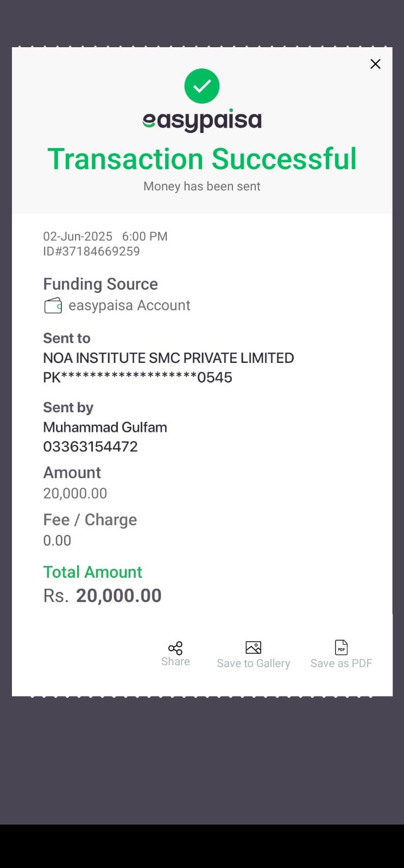This screenshot has width=404, height=868.
Task: Tap the Transaction Successful heading
Action: pyautogui.click(x=202, y=159)
